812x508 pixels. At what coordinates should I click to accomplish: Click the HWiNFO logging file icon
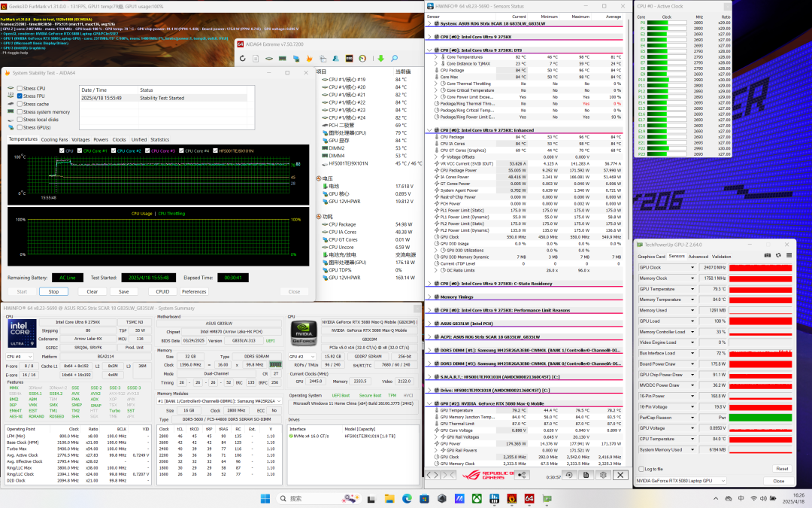[x=586, y=475]
